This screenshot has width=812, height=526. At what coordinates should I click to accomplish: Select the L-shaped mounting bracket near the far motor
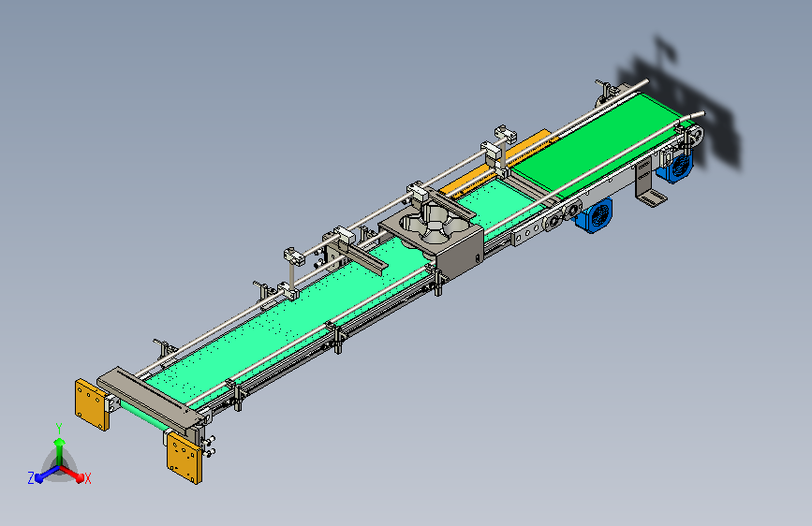pyautogui.click(x=649, y=183)
